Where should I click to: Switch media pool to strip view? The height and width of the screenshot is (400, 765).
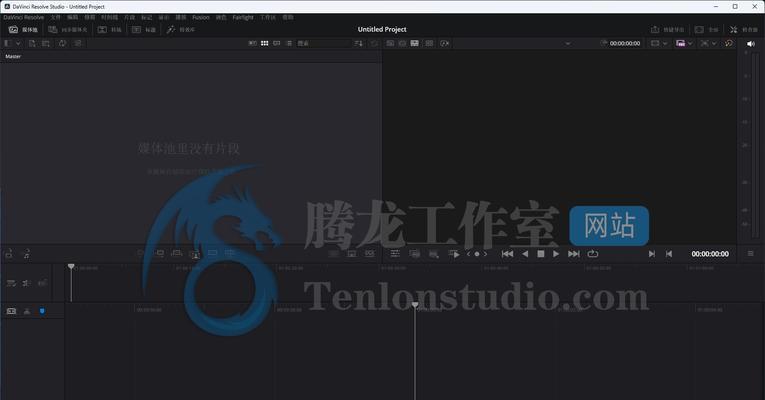(x=277, y=43)
